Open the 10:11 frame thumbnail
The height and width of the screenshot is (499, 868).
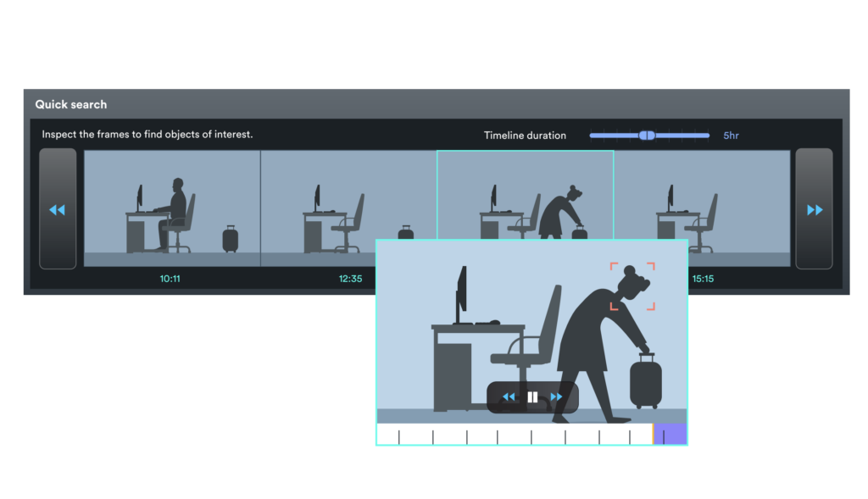(x=172, y=208)
